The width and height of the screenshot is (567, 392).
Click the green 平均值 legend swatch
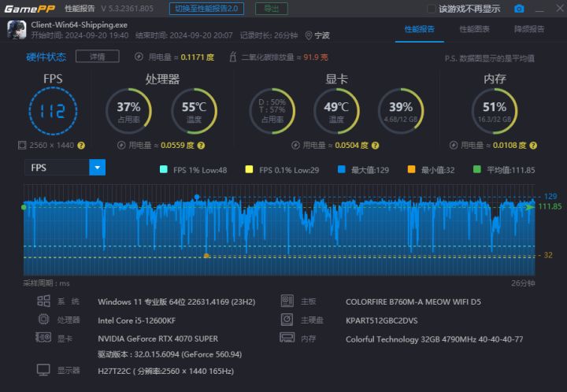[477, 169]
